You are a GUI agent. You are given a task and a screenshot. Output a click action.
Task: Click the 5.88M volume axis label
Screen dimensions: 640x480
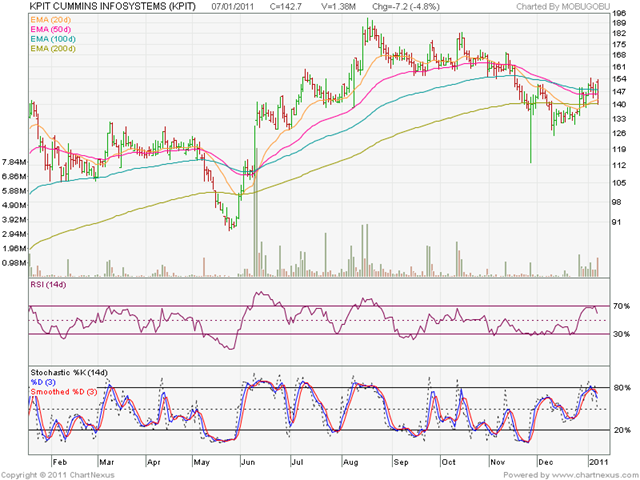click(x=14, y=191)
